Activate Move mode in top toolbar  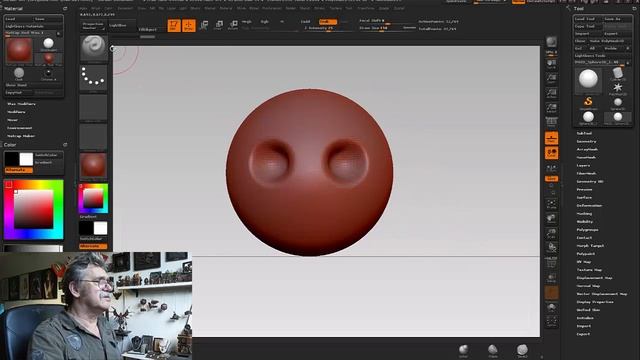[x=204, y=25]
